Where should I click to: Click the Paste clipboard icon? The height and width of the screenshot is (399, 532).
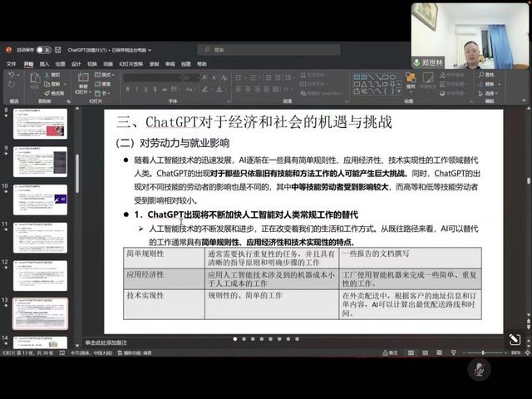point(35,78)
